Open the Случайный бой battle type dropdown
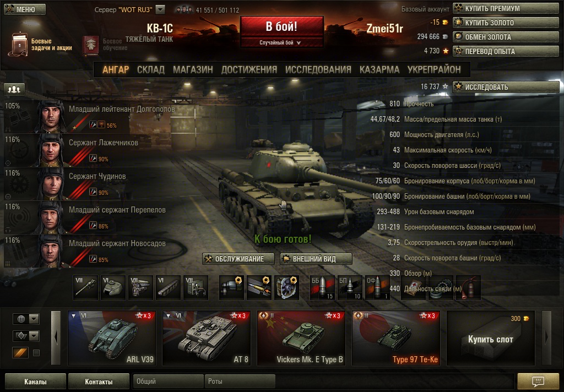 [x=281, y=42]
